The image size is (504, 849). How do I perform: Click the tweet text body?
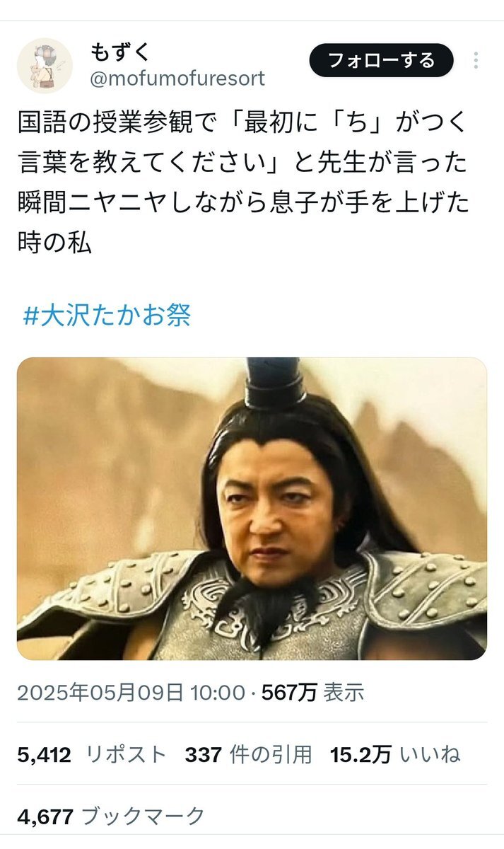click(243, 184)
